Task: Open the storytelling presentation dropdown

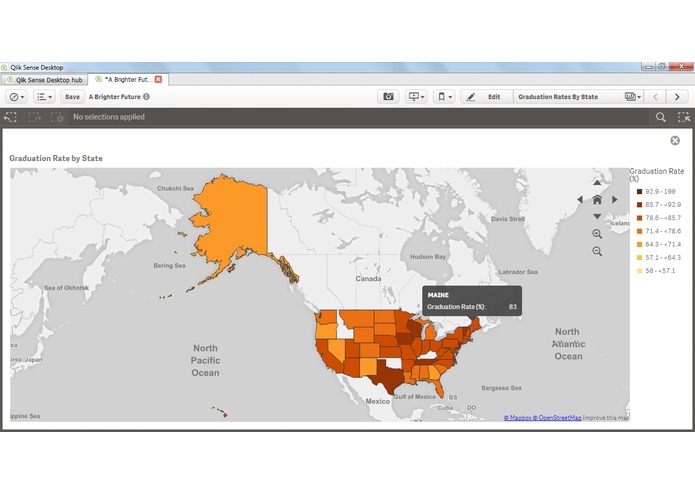Action: [x=416, y=97]
